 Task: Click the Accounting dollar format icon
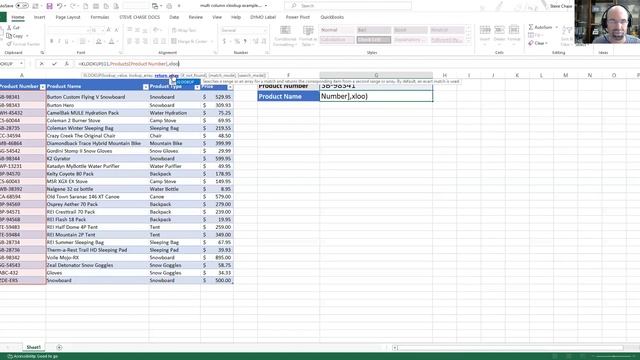coord(224,41)
